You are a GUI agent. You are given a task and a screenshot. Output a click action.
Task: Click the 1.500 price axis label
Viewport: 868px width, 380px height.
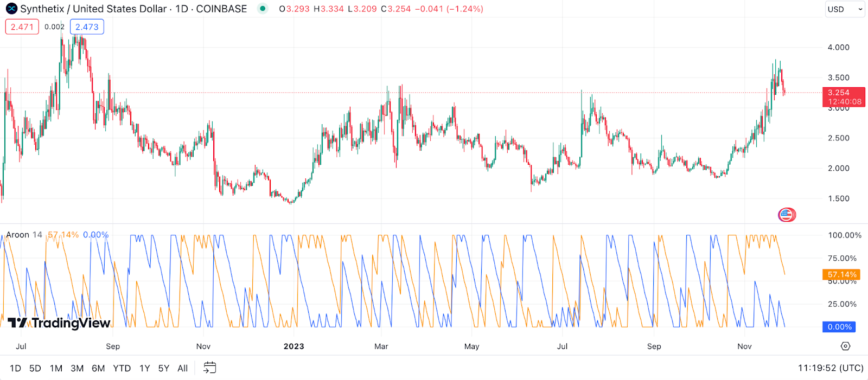point(838,198)
